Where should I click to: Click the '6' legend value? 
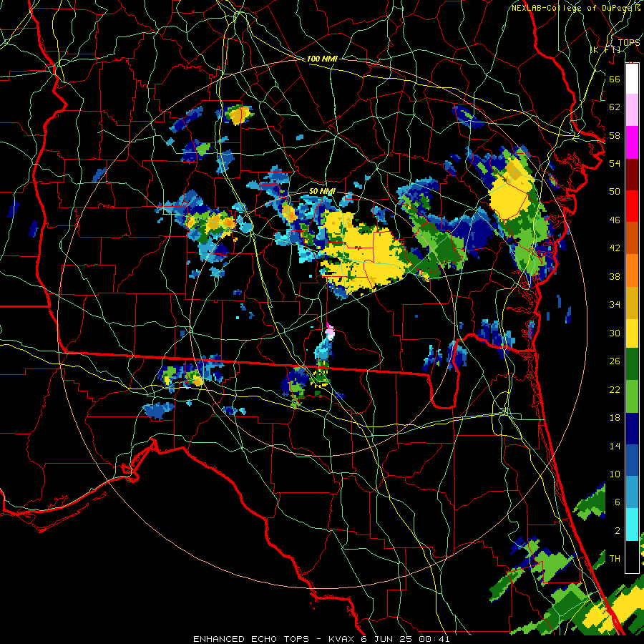pos(617,502)
